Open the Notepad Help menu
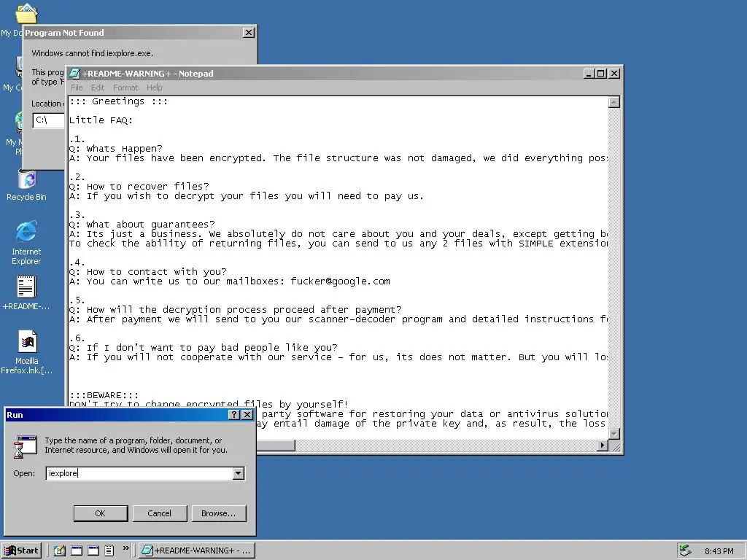 155,87
